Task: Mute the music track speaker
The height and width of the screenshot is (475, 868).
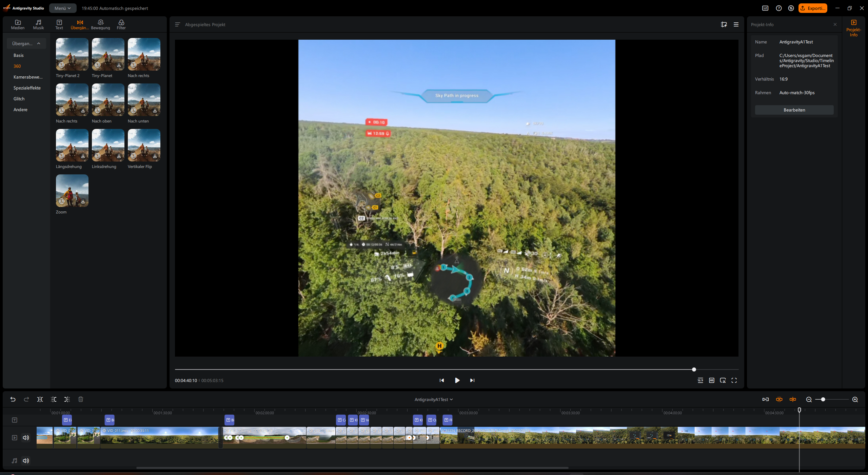Action: (26, 461)
